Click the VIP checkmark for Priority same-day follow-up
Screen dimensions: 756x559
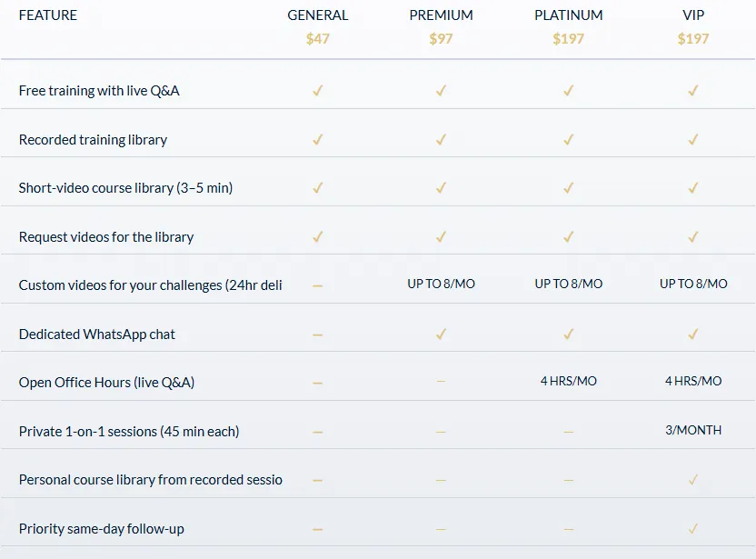point(693,529)
